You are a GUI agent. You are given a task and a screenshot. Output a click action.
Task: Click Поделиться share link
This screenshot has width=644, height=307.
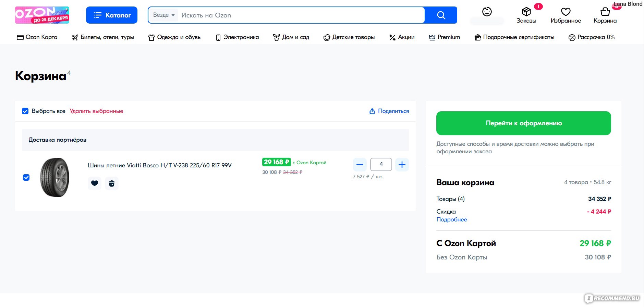click(389, 111)
